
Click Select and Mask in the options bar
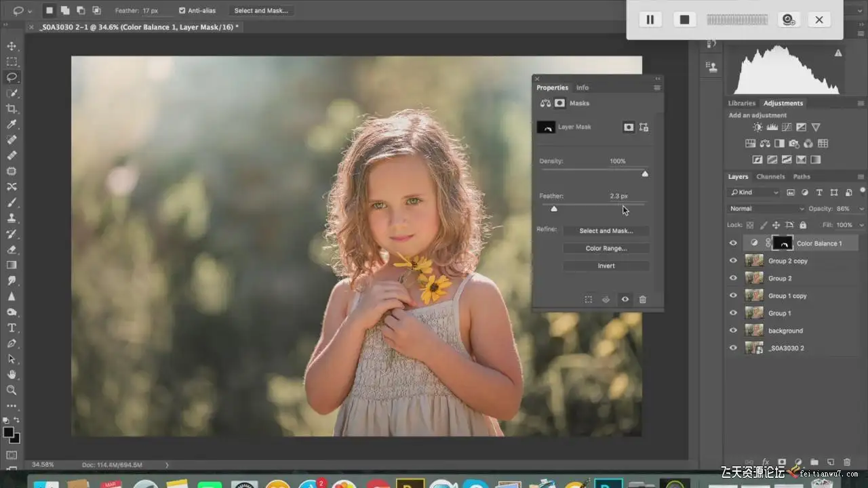coord(261,11)
